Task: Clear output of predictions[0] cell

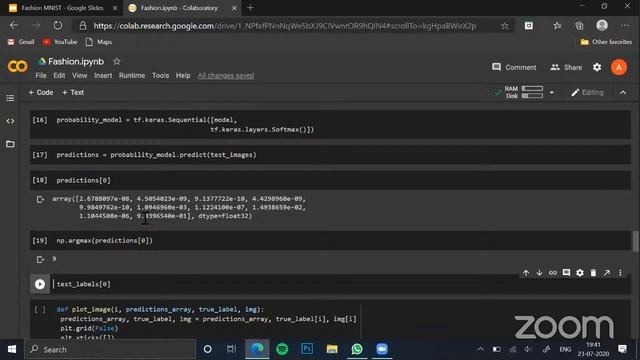Action: 40,199
